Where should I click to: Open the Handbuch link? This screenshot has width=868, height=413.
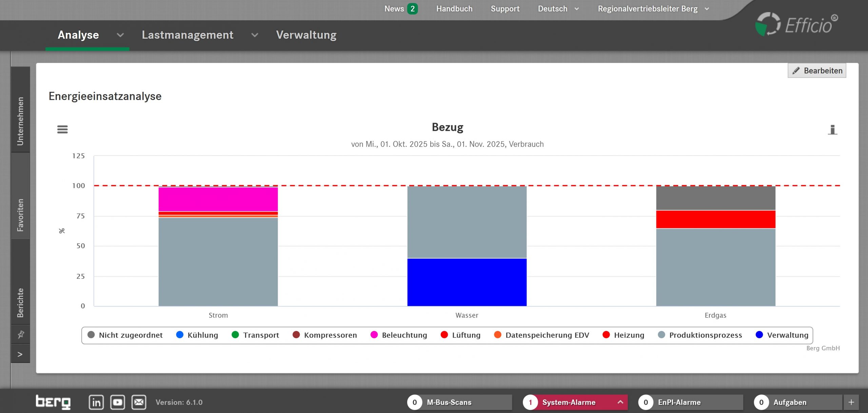[454, 9]
